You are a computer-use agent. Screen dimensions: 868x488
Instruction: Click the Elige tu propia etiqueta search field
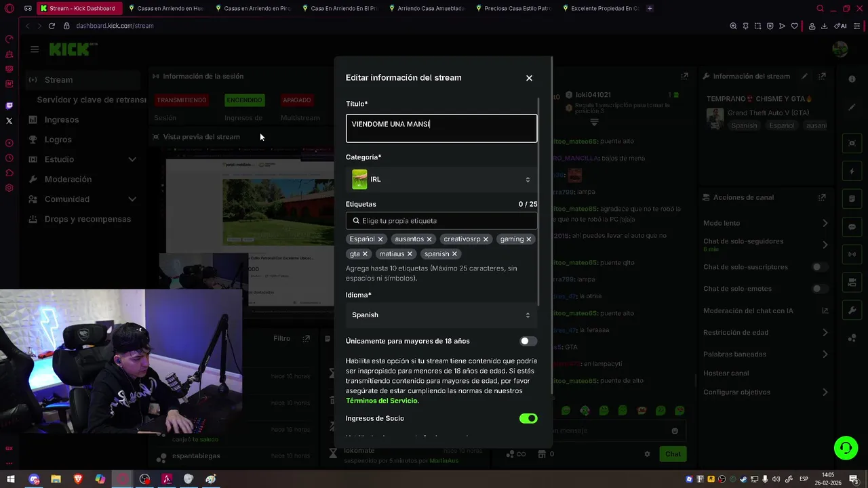click(441, 220)
